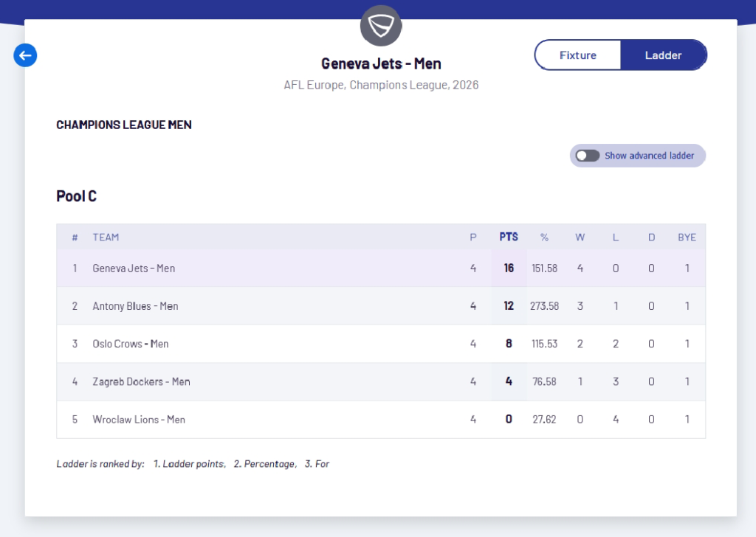Click the W wins column header
The width and height of the screenshot is (756, 537).
(x=580, y=237)
